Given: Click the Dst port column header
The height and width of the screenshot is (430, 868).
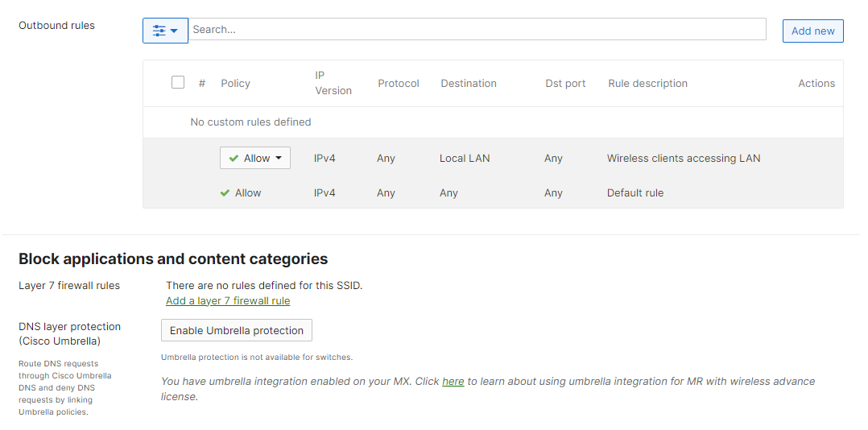Looking at the screenshot, I should tap(565, 84).
